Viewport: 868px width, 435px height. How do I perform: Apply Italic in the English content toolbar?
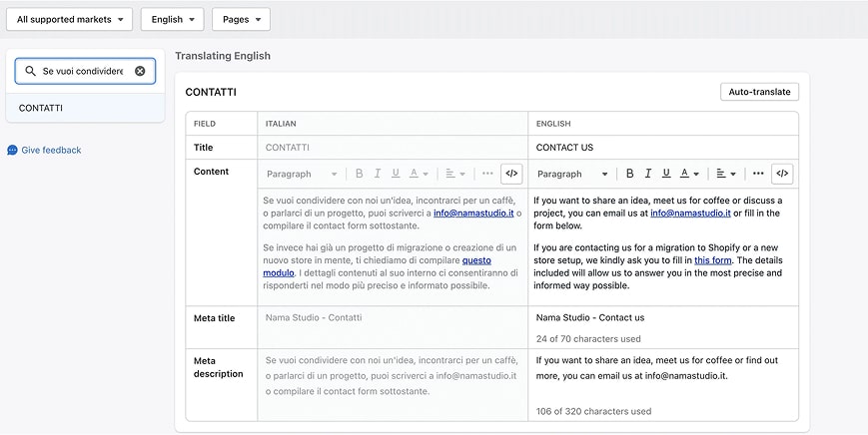(648, 174)
